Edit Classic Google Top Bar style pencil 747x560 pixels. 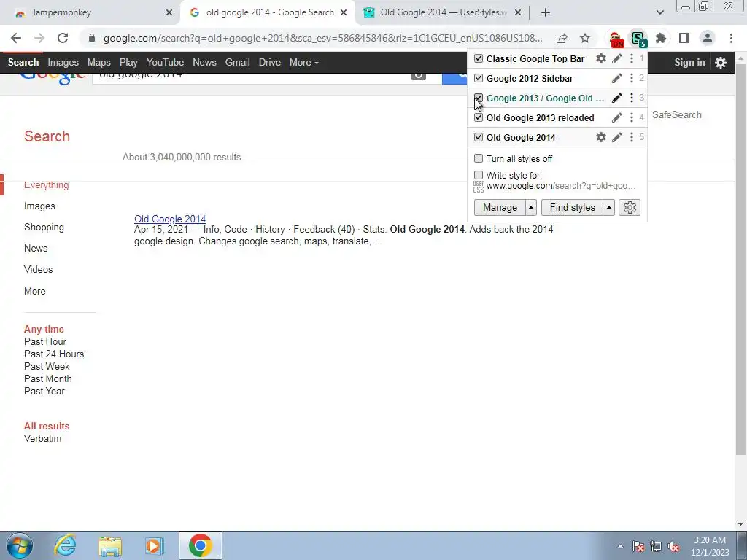coord(617,58)
